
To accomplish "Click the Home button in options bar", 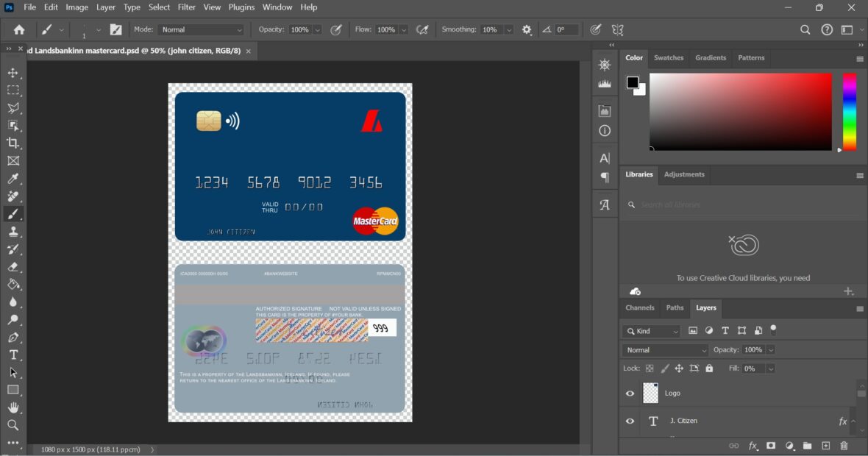I will 19,30.
